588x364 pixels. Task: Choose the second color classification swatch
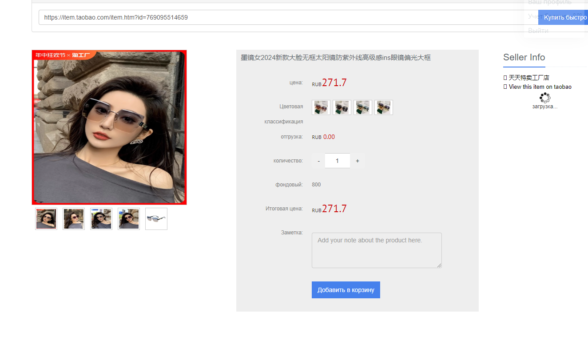coord(342,107)
